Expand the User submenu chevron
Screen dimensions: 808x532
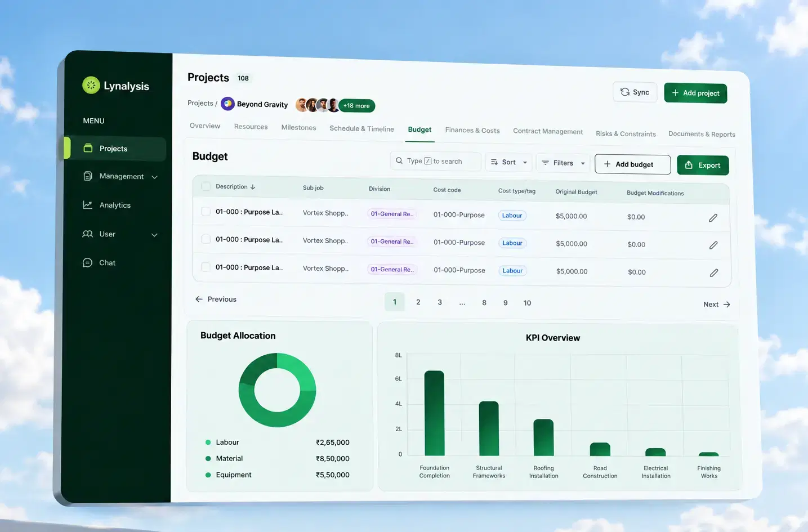[x=154, y=235]
